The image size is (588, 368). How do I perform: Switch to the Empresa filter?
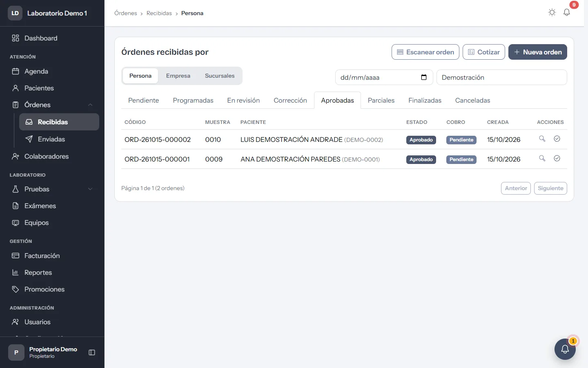tap(178, 76)
